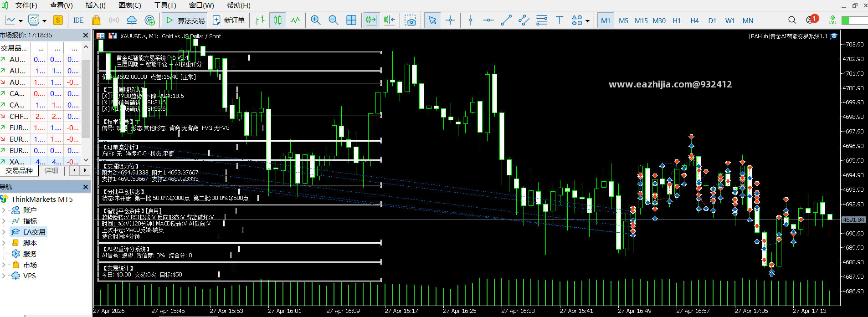Image resolution: width=868 pixels, height=317 pixels.
Task: Open account notifications with red badge
Action: [x=812, y=20]
